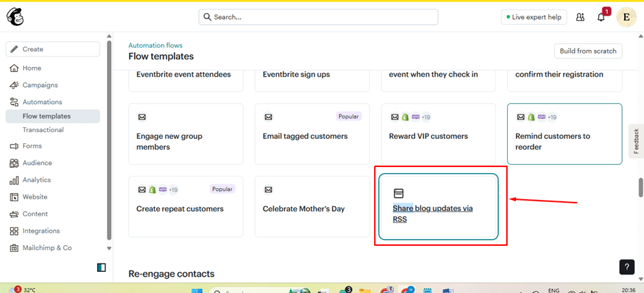
Task: Click the +19 badge on Reward VIP customers card
Action: tap(425, 117)
